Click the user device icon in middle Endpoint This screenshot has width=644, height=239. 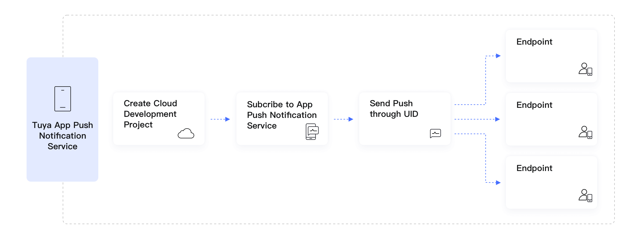(x=586, y=133)
